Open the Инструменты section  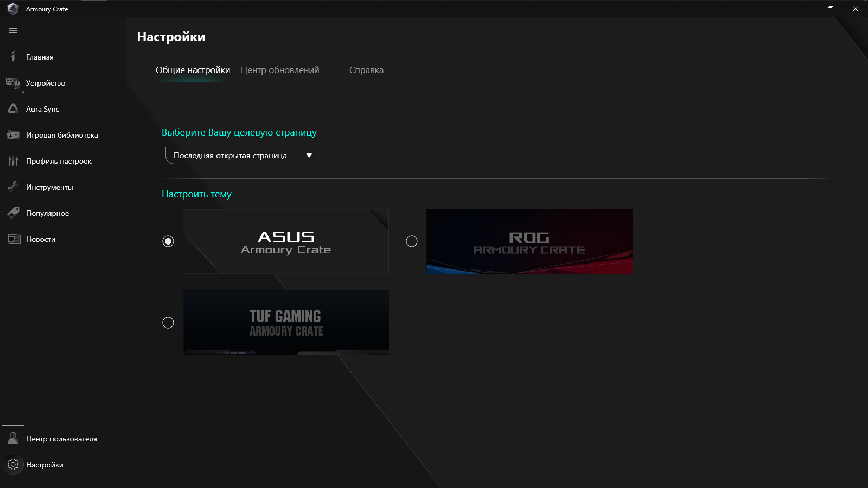click(x=49, y=187)
